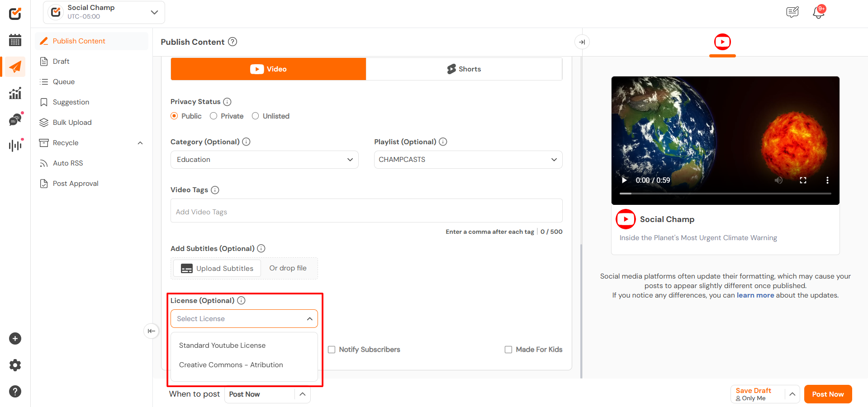Click the add plus icon in sidebar
The image size is (868, 407).
pyautogui.click(x=15, y=339)
